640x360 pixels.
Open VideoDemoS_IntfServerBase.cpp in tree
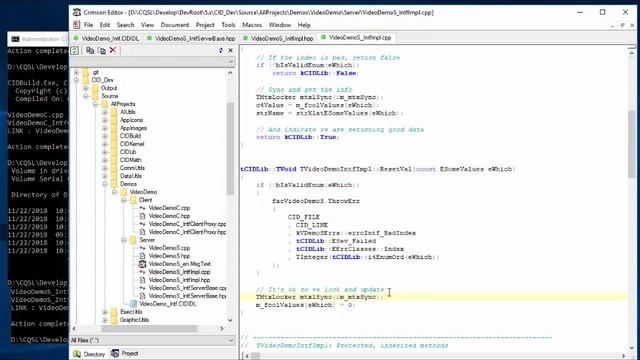187,288
